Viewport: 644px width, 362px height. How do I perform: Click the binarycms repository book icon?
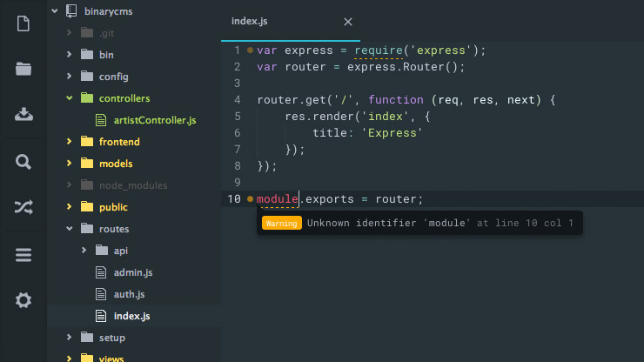pyautogui.click(x=71, y=11)
